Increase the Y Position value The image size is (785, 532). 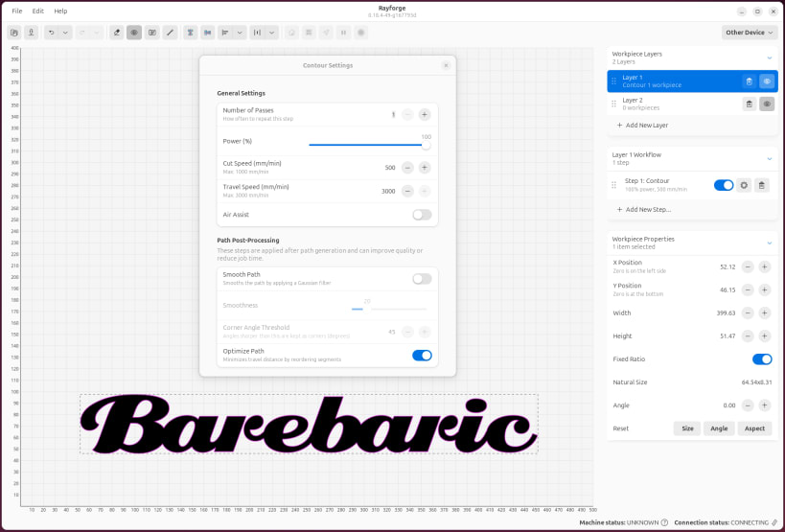(765, 289)
